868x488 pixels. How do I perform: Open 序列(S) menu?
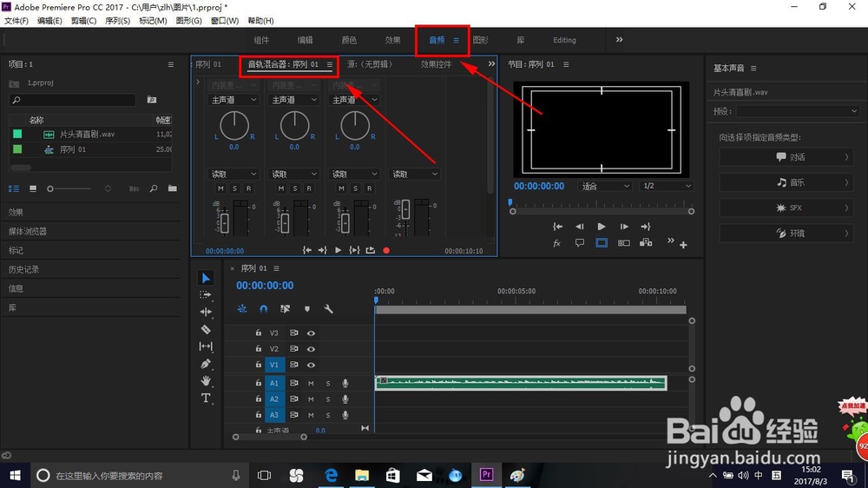coord(117,21)
